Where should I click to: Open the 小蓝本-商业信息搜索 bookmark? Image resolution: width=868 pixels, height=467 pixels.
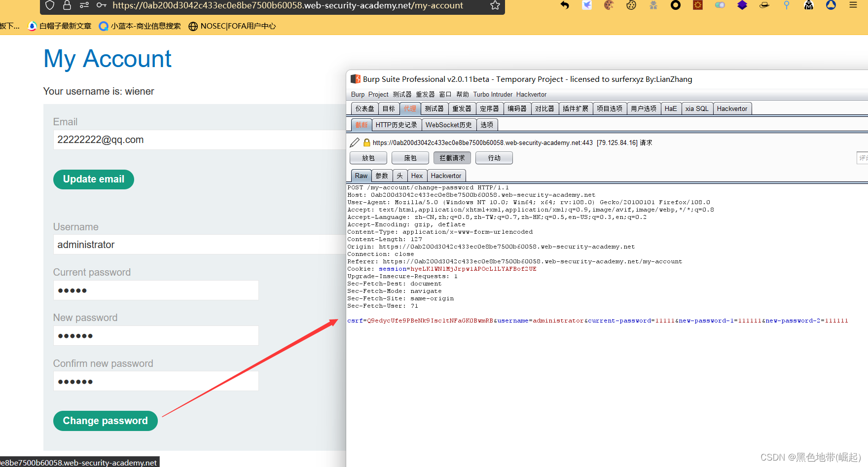(140, 26)
